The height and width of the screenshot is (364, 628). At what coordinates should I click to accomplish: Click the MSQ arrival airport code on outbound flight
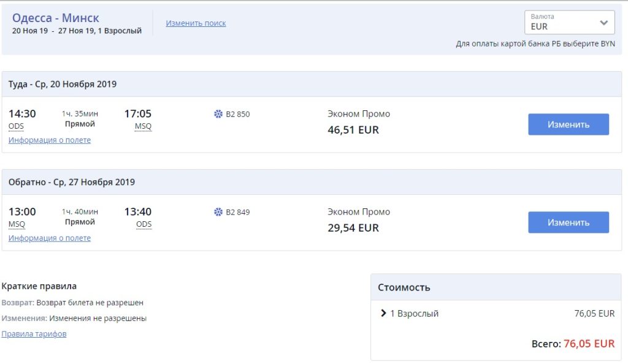pyautogui.click(x=143, y=126)
